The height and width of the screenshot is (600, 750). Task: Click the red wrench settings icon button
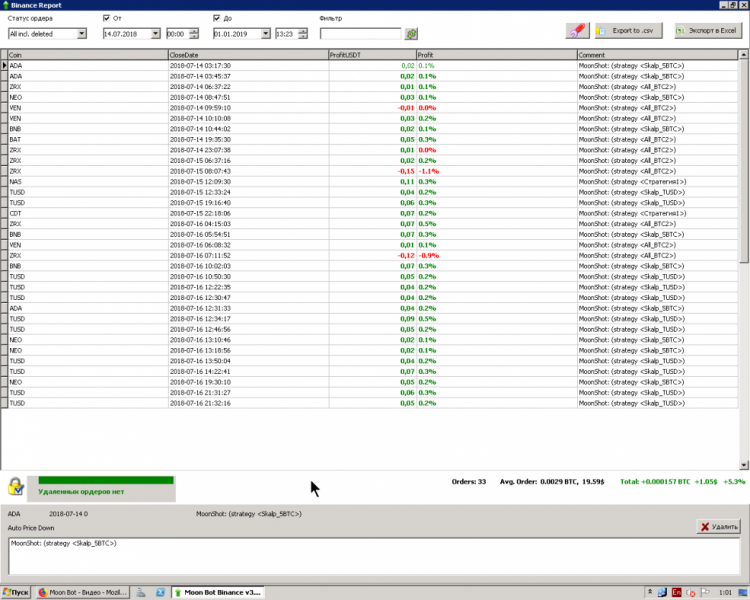(x=577, y=31)
